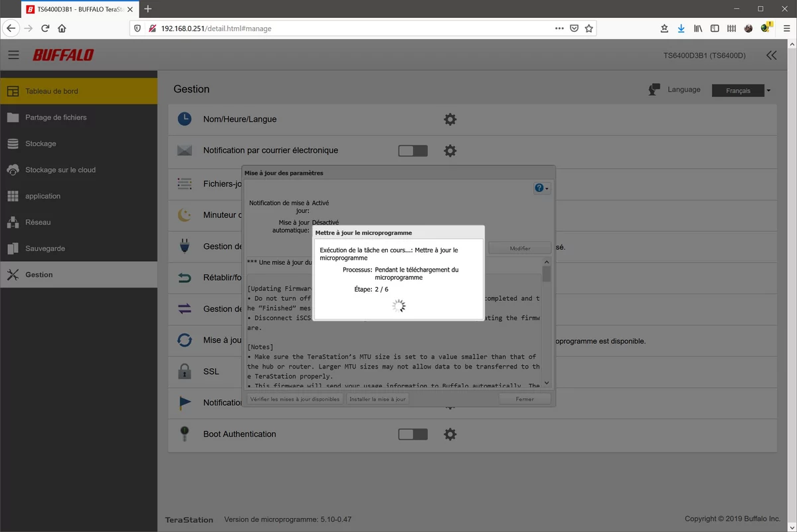Open gear settings for Notification par courrier électronique

(450, 151)
